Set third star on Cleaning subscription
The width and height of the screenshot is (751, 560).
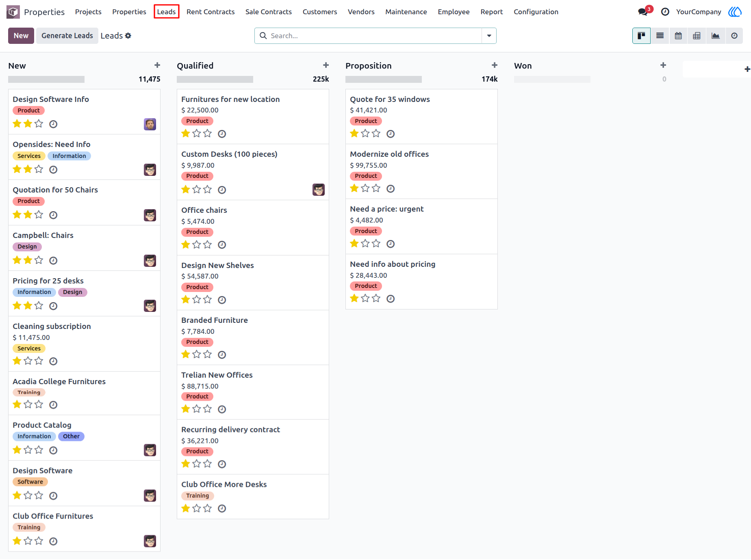[39, 361]
